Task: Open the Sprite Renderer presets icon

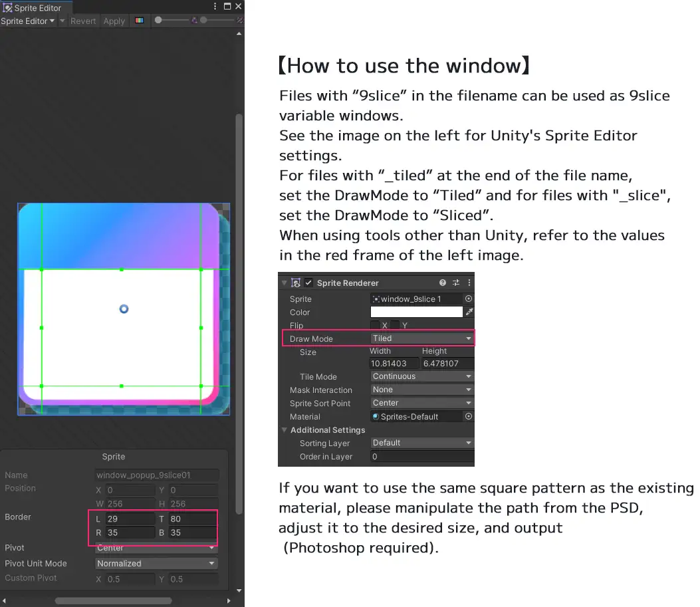Action: coord(457,283)
